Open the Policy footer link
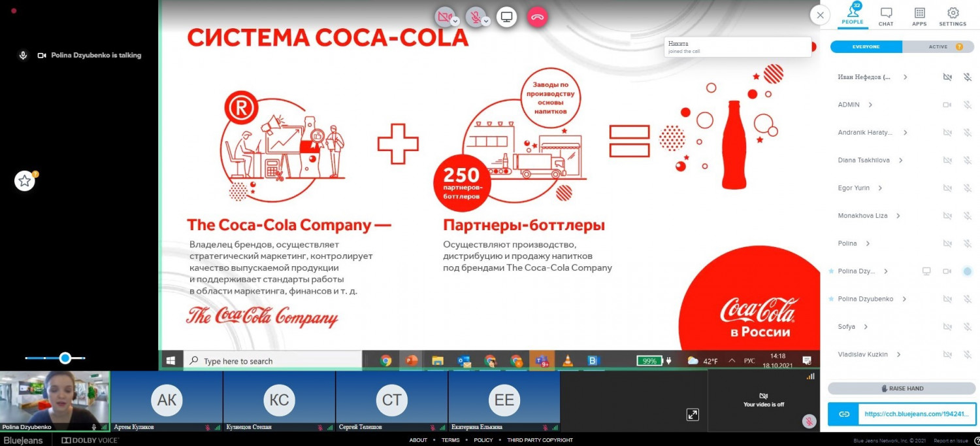 (483, 440)
